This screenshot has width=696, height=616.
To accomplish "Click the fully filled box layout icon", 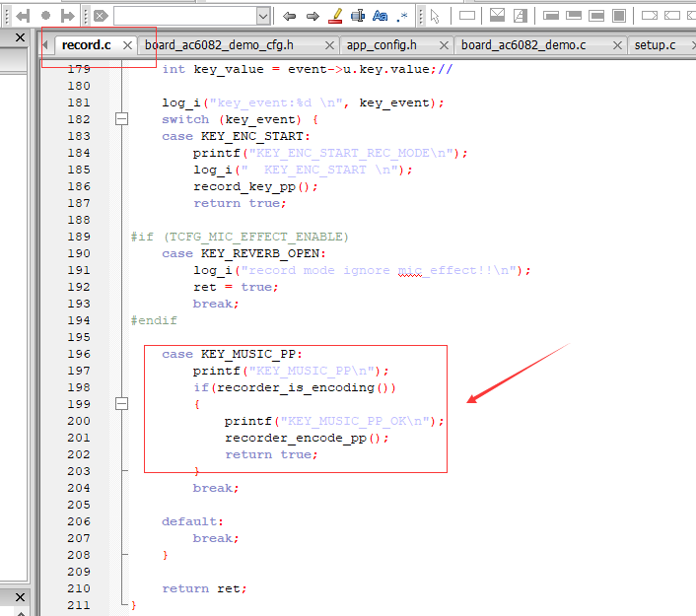I will tap(619, 16).
